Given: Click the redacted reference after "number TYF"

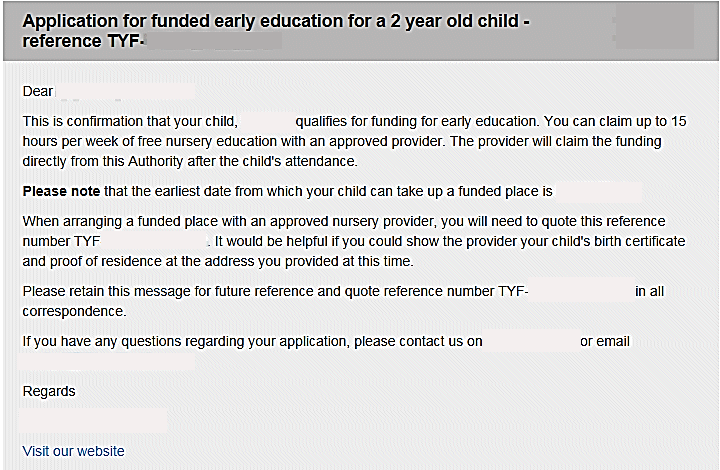Looking at the screenshot, I should tap(153, 241).
